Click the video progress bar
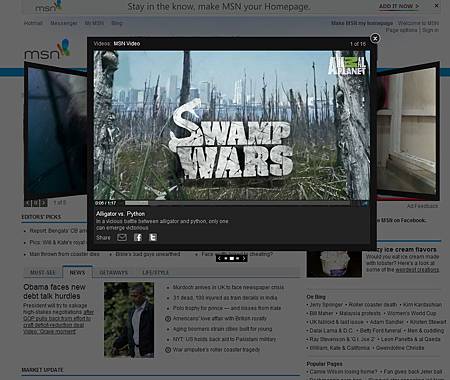 tap(237, 203)
